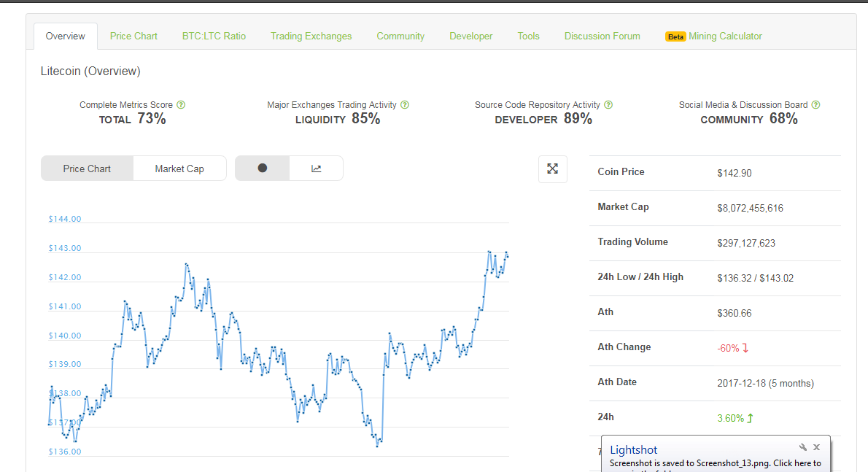Screen dimensions: 868x472
Task: Open the Trading Exchanges tab
Action: [x=311, y=36]
